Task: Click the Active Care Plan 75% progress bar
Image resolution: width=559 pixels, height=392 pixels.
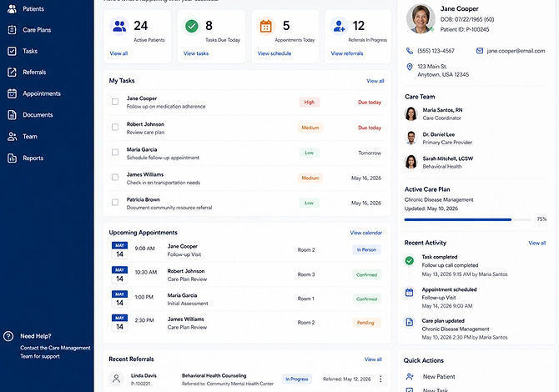Action: (467, 219)
